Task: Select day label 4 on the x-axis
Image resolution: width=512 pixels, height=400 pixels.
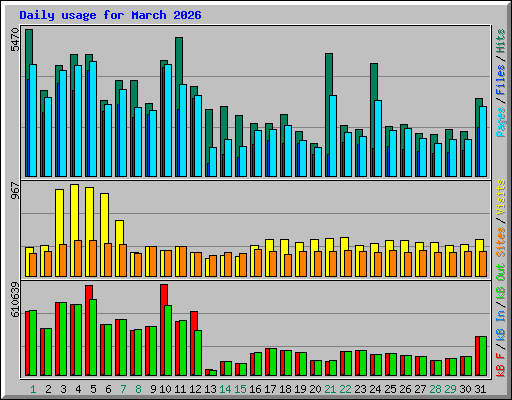Action: 78,389
